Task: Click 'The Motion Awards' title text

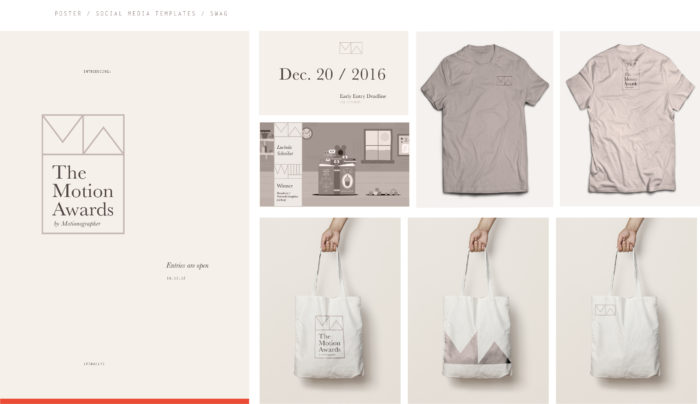Action: [83, 191]
